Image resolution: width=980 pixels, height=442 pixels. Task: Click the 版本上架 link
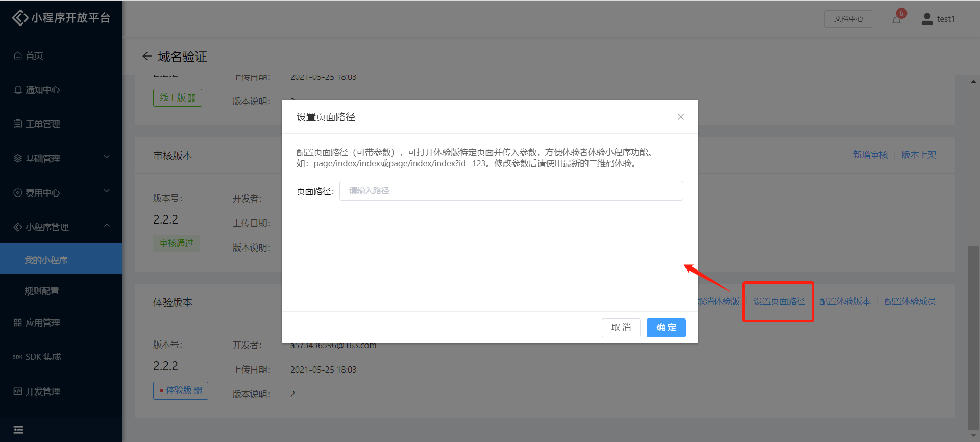919,155
